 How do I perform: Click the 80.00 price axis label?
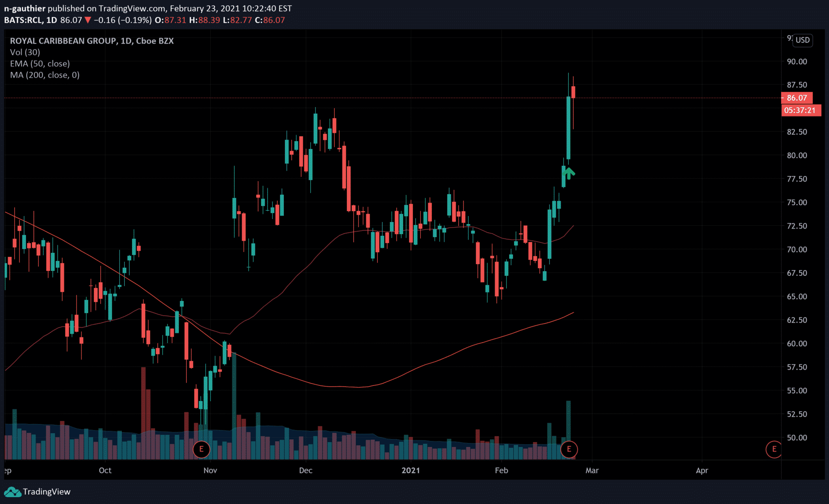point(797,155)
